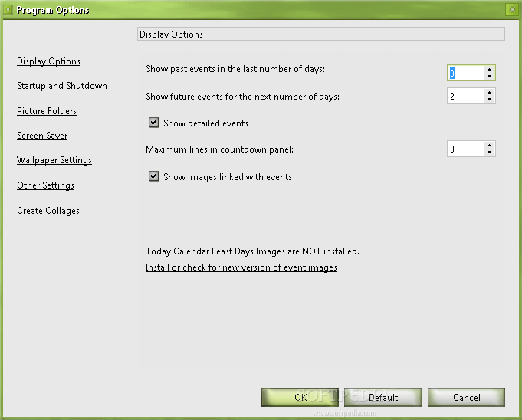Viewport: 522px width, 420px height.
Task: Uncheck Show detailed events
Action: click(153, 123)
